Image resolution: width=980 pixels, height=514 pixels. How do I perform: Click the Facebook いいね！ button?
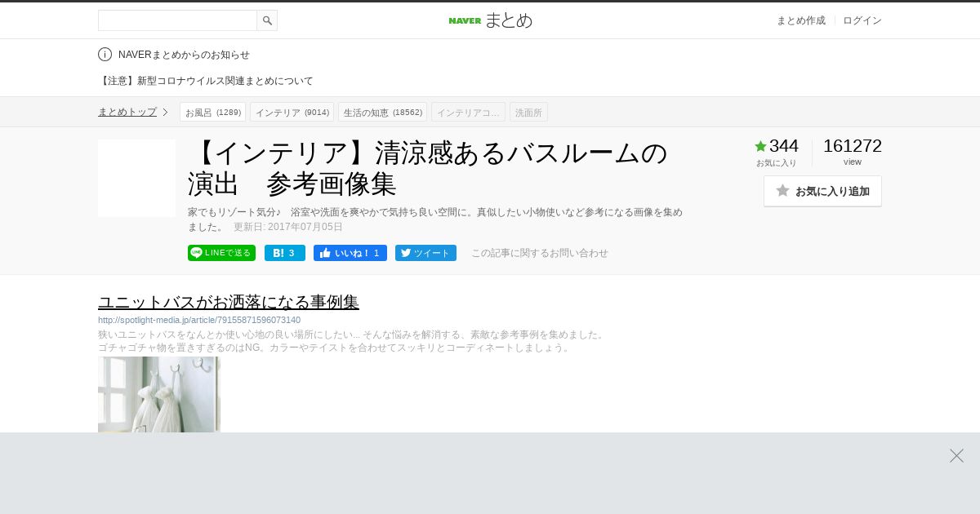tap(350, 253)
